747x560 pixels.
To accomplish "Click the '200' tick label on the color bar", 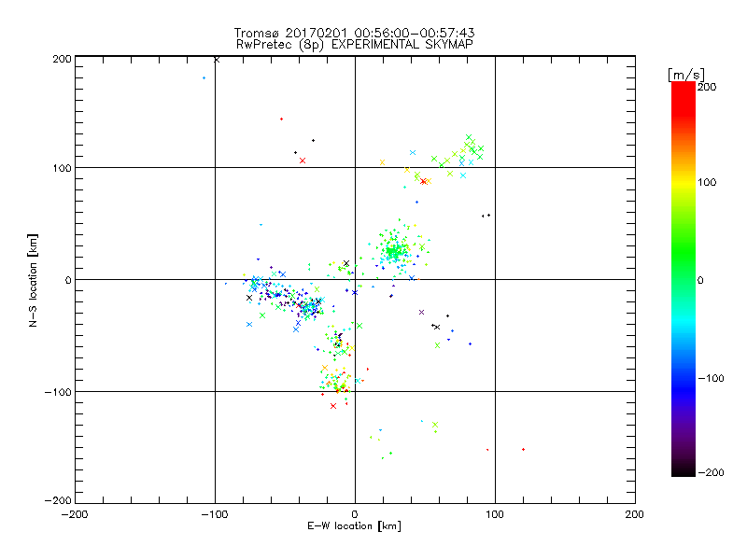I will point(707,87).
